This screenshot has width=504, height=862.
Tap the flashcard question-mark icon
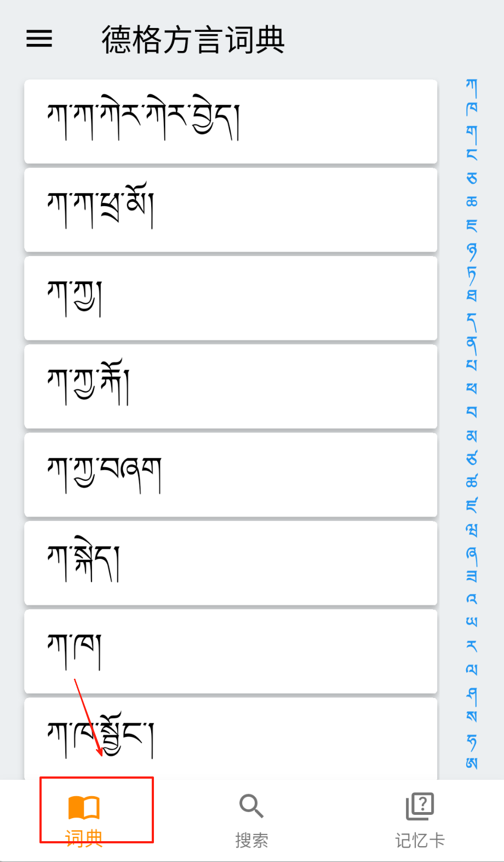pyautogui.click(x=420, y=806)
